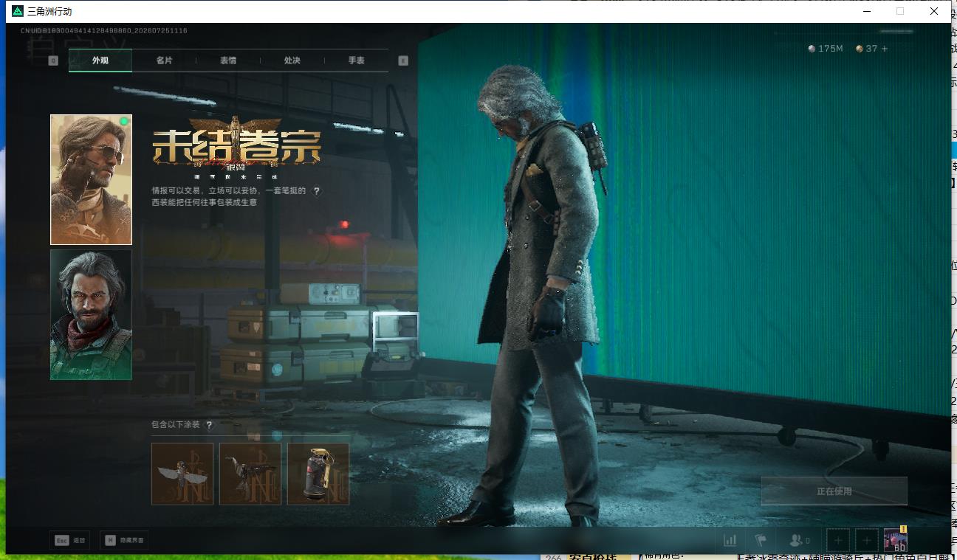Minimize the 三角洲行动 window
Screen dimensions: 957x560
[x=866, y=11]
